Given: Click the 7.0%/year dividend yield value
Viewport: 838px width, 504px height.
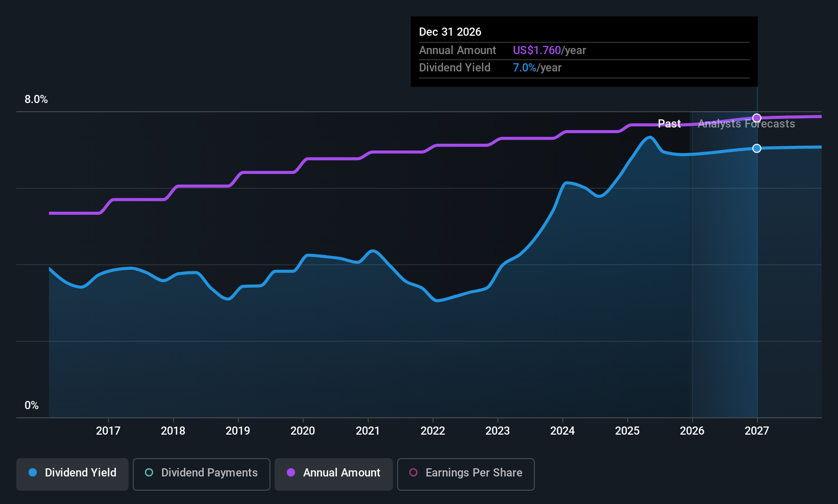Looking at the screenshot, I should [537, 68].
